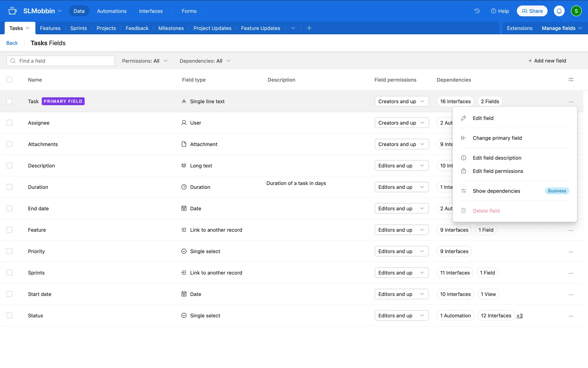The height and width of the screenshot is (368, 588).
Task: Open three-dot menu for Status row
Action: click(571, 316)
